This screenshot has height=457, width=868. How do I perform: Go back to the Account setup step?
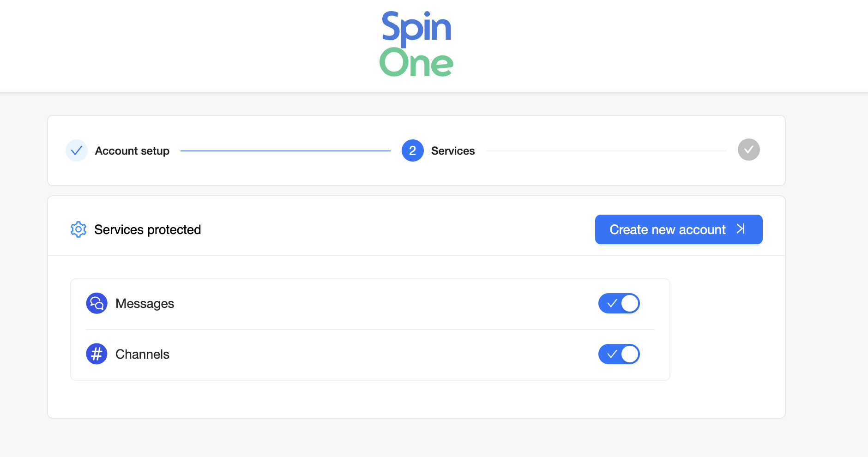132,151
